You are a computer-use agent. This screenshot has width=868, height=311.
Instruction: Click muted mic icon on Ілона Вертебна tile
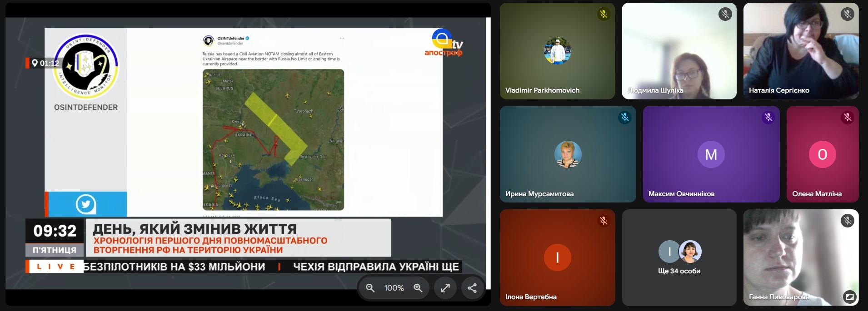point(604,221)
